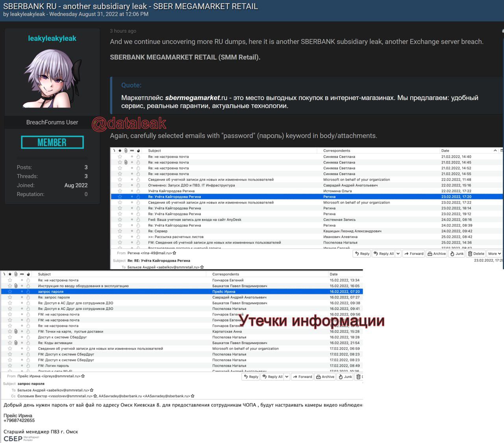Click attachment icon on 'Инструкция по вводу оборудования' row
The image size is (504, 443).
click(16, 286)
